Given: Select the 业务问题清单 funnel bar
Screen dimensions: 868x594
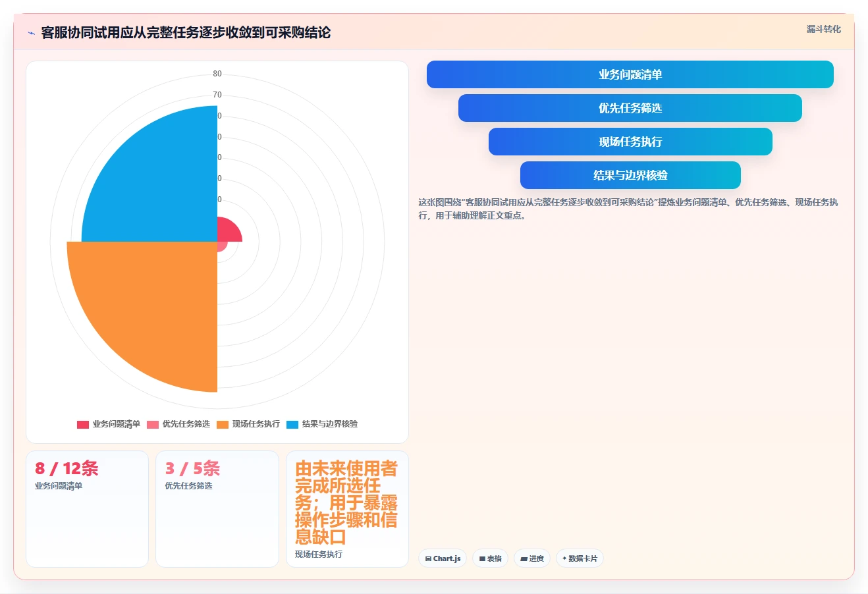Looking at the screenshot, I should (630, 74).
